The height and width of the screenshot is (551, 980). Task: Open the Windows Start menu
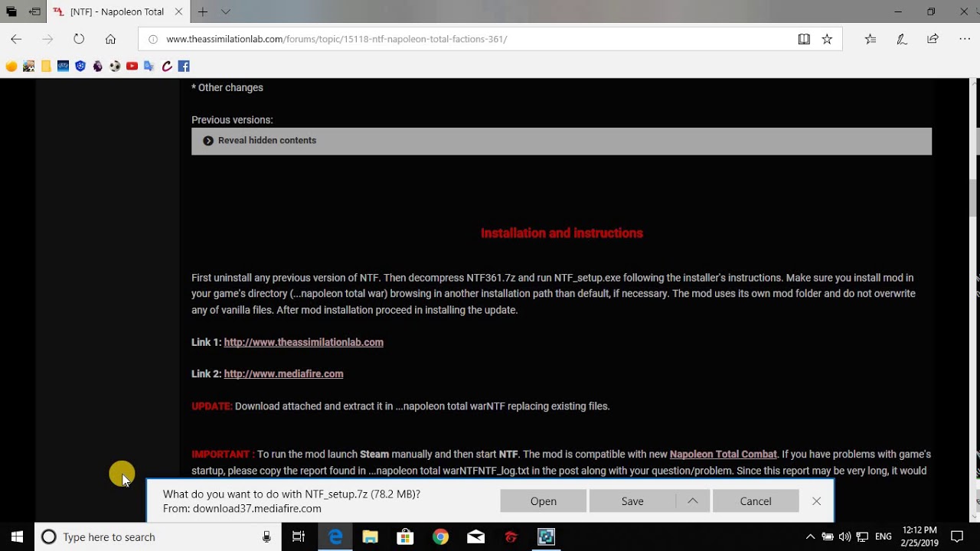pyautogui.click(x=18, y=537)
